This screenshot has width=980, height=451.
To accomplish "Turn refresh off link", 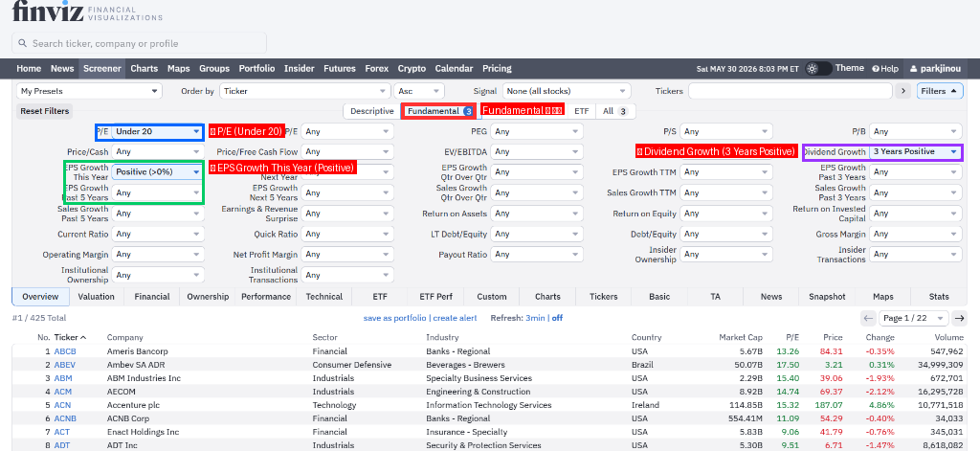I will 557,318.
